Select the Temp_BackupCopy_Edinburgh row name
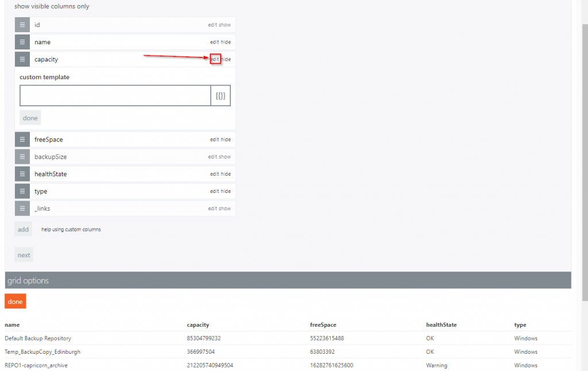Image resolution: width=588 pixels, height=371 pixels. (x=42, y=352)
